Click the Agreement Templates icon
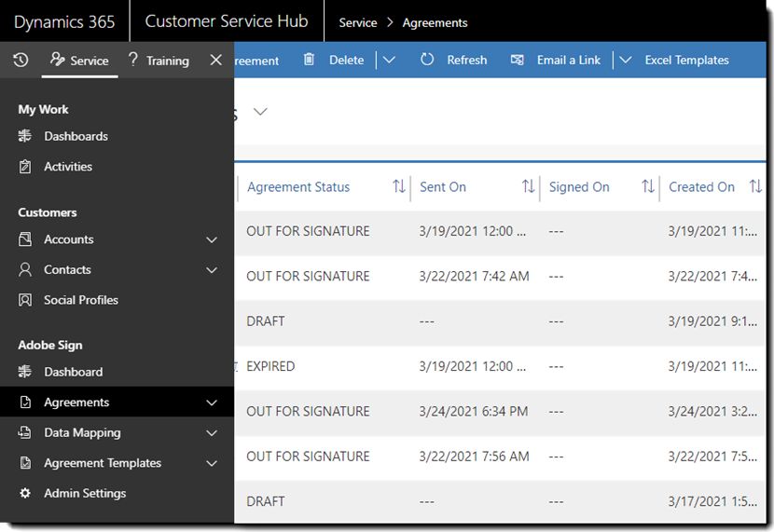774x532 pixels. [24, 463]
